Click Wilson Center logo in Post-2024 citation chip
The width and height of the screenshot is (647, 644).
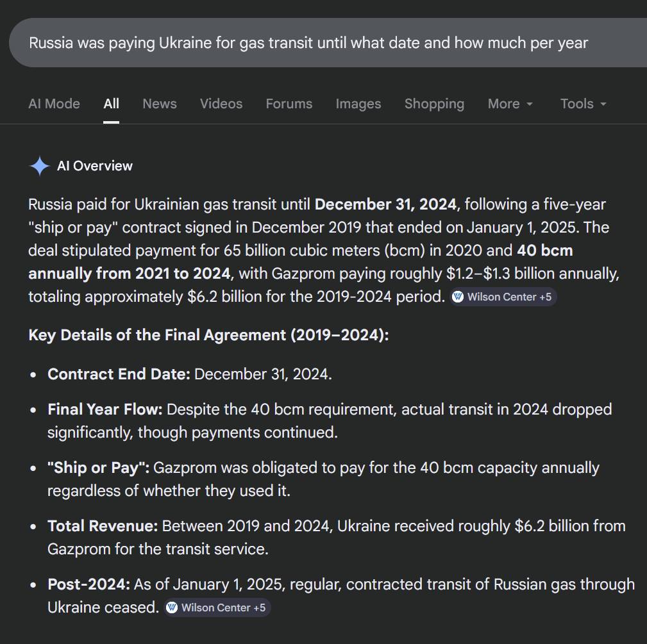point(172,607)
